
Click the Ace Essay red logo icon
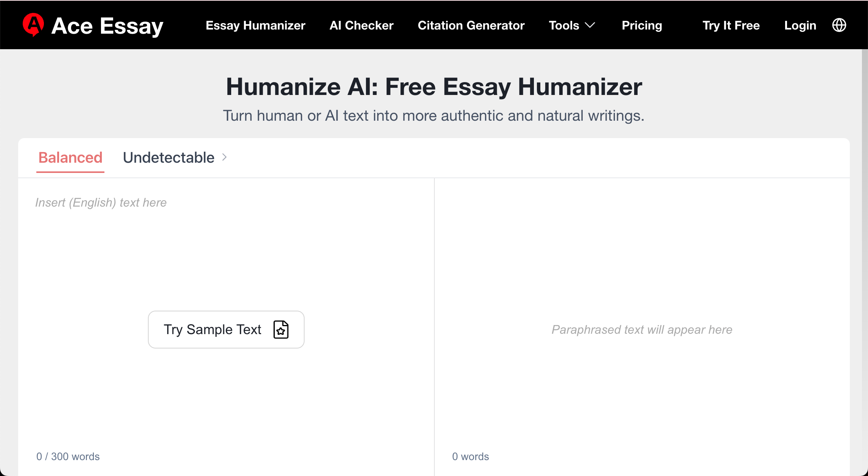coord(33,25)
